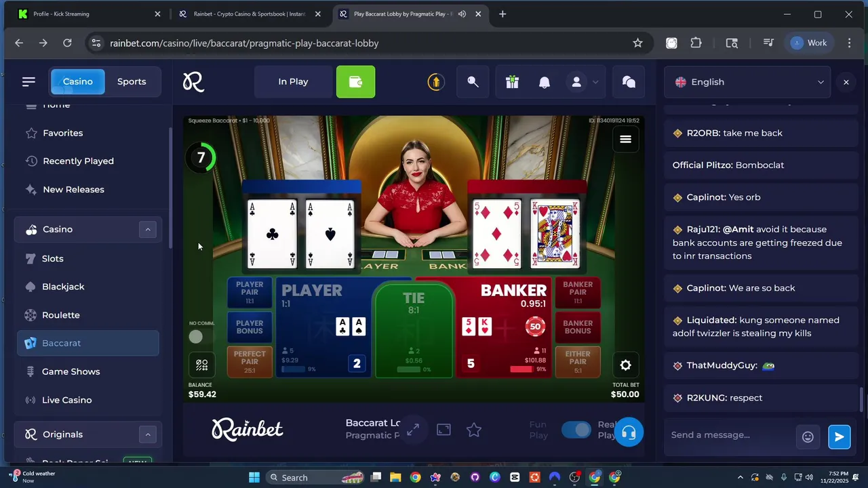The height and width of the screenshot is (488, 868).
Task: Click the expand fullscreen arrows icon
Action: [412, 430]
